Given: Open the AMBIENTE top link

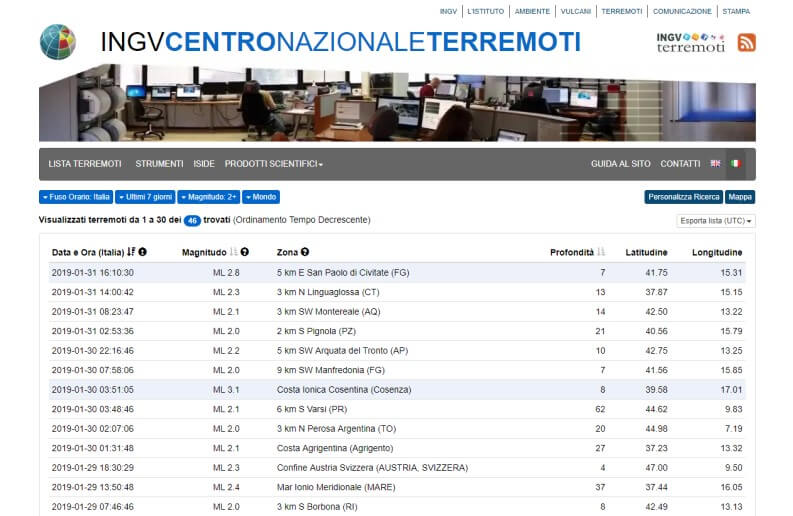Looking at the screenshot, I should (x=532, y=11).
